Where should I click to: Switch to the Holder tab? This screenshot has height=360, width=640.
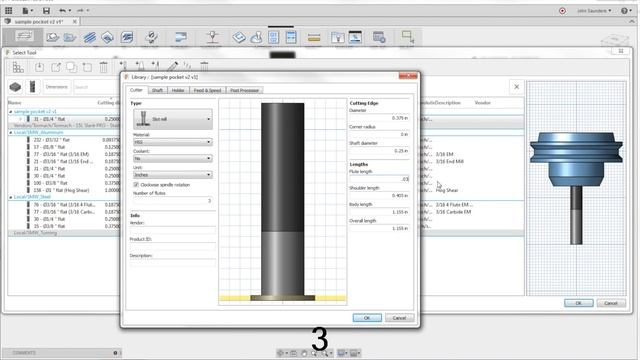pyautogui.click(x=178, y=90)
